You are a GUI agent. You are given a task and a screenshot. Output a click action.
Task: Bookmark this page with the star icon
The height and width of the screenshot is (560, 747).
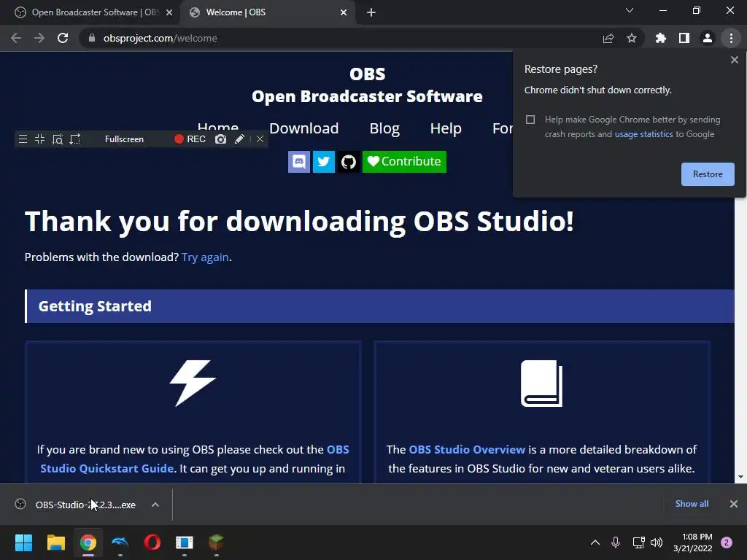tap(632, 38)
